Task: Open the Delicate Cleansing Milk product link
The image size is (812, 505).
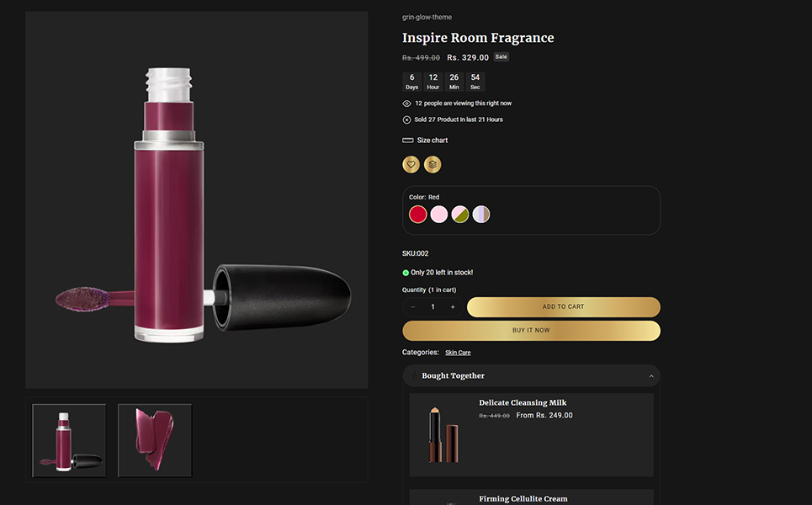Action: (x=523, y=403)
